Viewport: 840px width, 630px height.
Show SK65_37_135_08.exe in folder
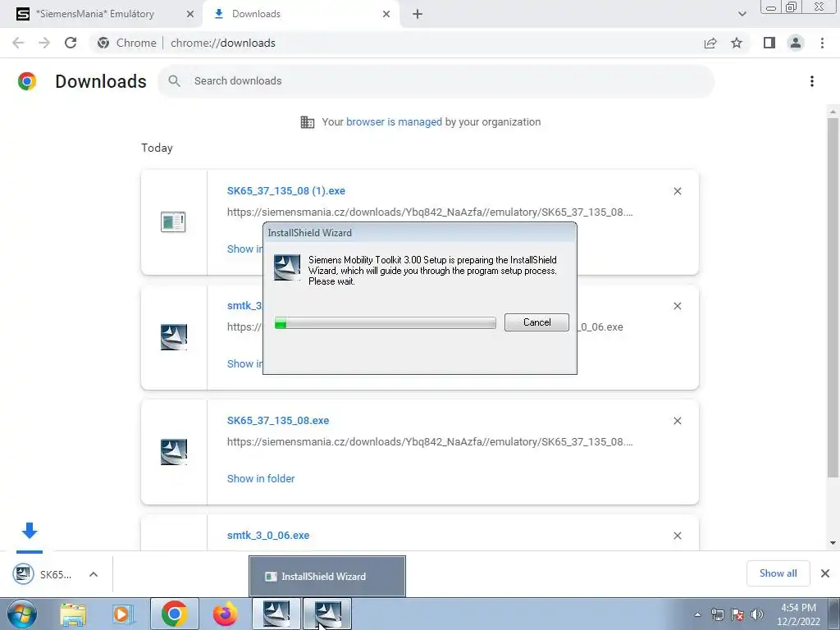tap(261, 478)
